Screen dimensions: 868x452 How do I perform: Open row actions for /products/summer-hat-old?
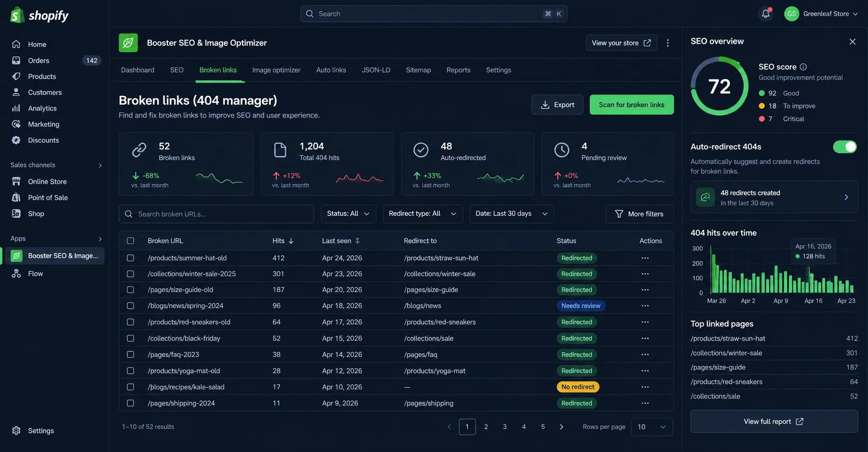click(645, 258)
